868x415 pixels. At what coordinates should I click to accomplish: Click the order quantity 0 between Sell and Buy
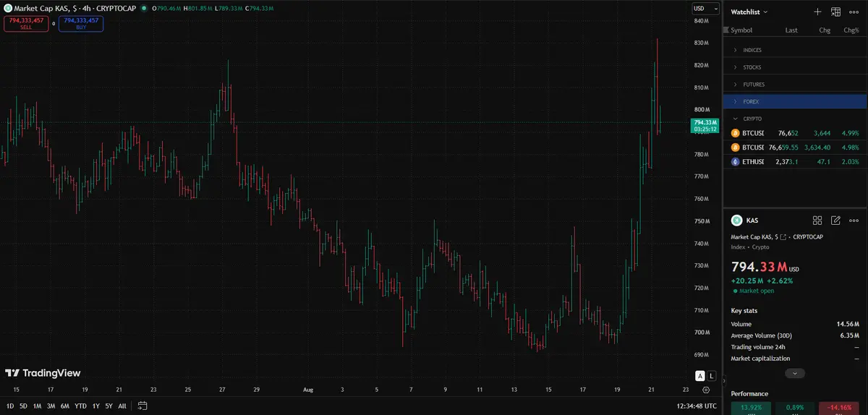tap(54, 24)
